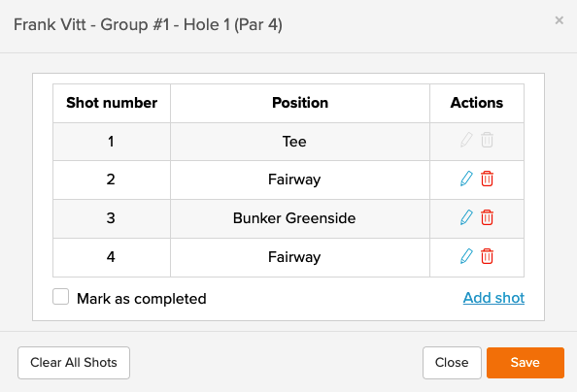Click Clear All Shots button
Screen dimensions: 577x392
(x=74, y=363)
